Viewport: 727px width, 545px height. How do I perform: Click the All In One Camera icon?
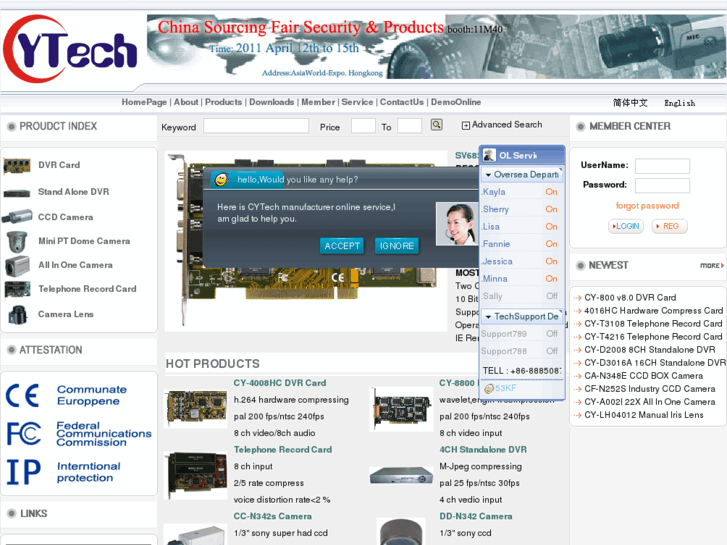tap(17, 265)
